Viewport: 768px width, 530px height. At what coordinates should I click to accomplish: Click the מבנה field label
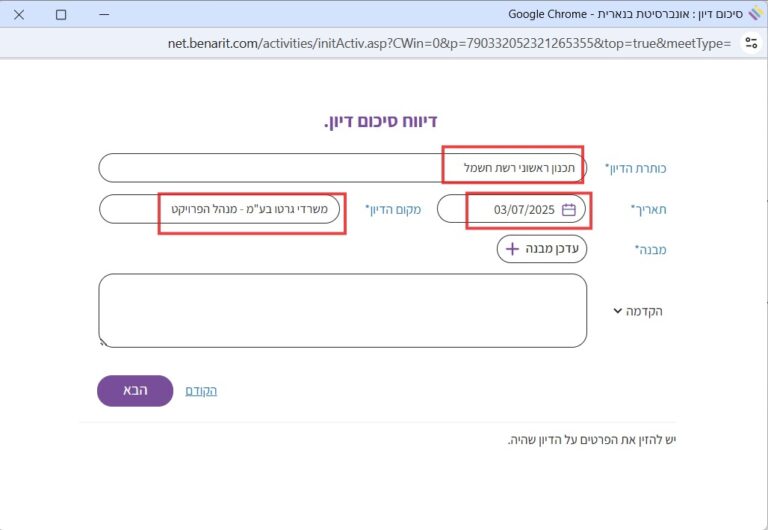point(650,250)
